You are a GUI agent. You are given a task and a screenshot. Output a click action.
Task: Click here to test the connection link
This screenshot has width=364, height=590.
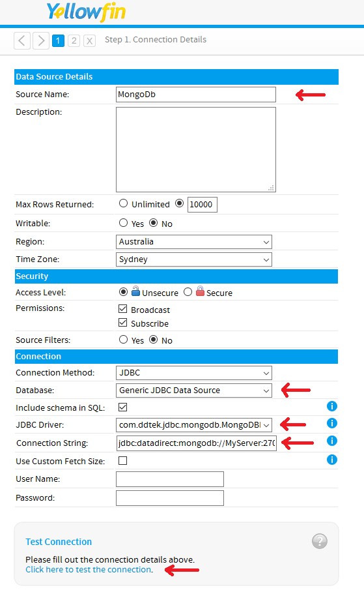89,570
